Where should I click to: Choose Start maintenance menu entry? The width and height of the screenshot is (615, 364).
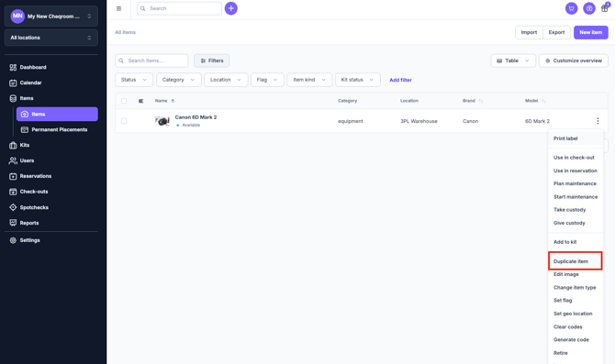point(575,197)
